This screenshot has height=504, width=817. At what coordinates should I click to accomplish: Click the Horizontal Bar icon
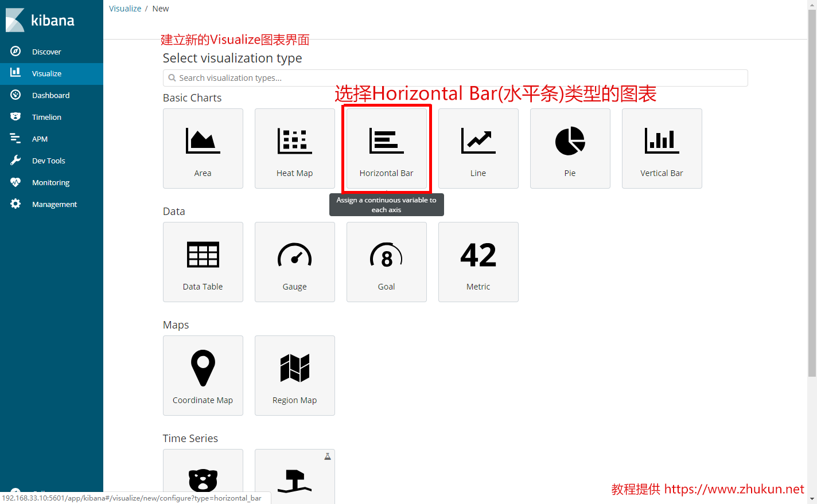tap(387, 141)
